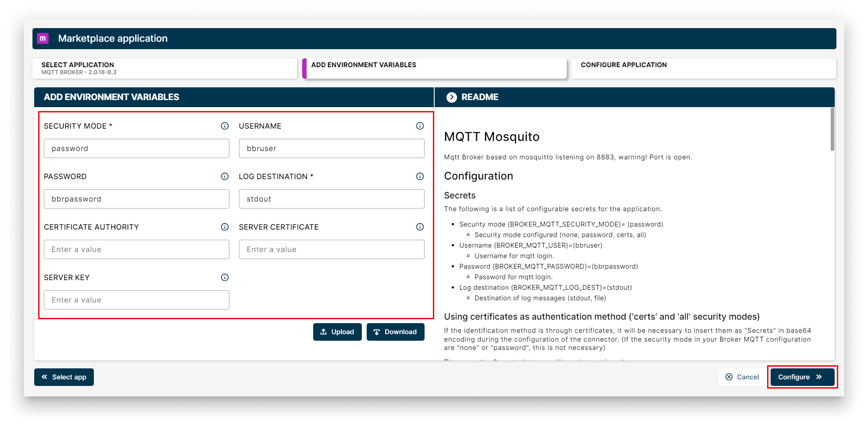The height and width of the screenshot is (425, 868).
Task: Open the Password field info icon
Action: pos(225,176)
